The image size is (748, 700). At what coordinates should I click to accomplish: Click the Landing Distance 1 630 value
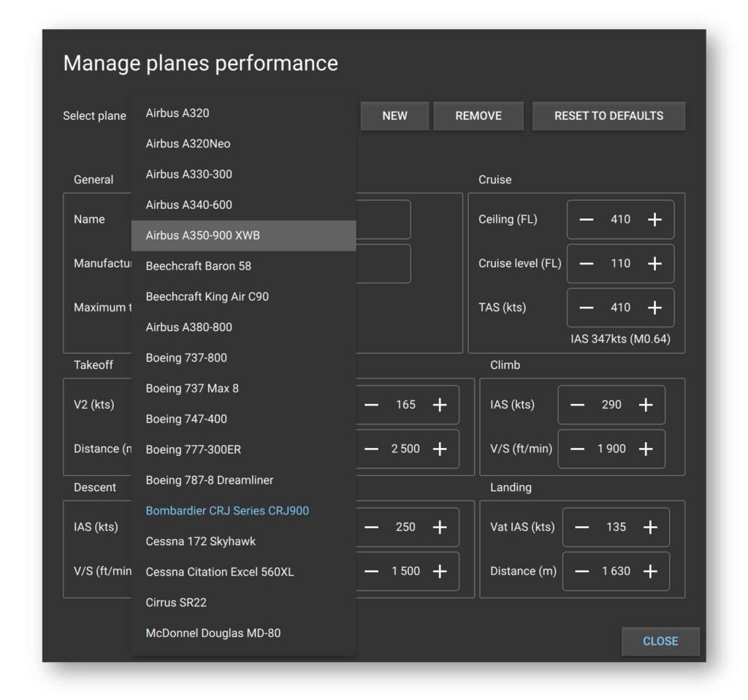616,571
